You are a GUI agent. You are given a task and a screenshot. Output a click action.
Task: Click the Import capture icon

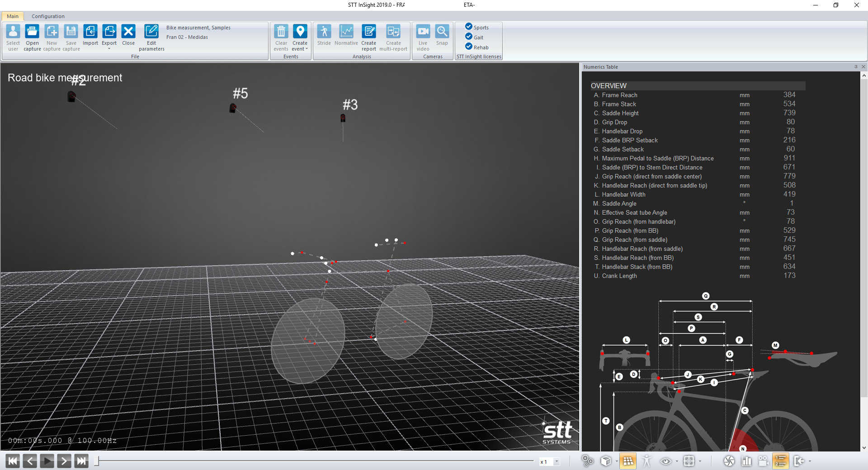[x=90, y=32]
